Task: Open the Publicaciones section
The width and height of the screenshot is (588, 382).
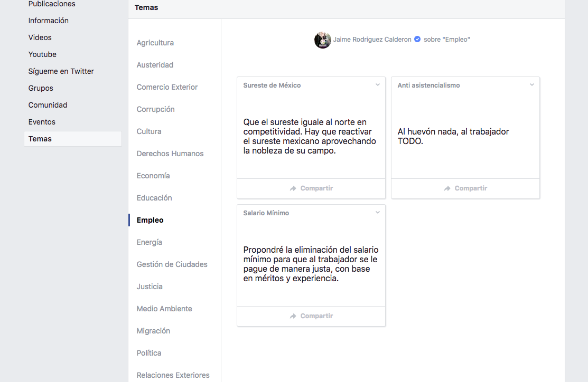Action: pos(51,4)
